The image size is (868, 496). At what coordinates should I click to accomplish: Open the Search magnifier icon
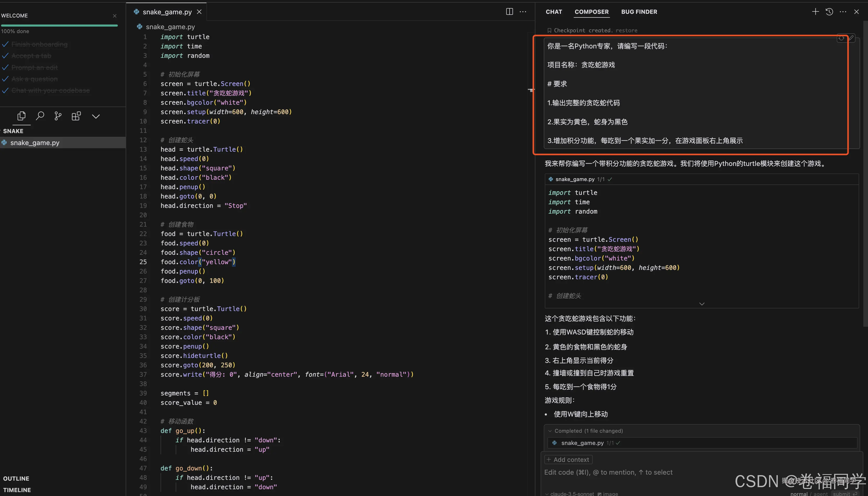pyautogui.click(x=40, y=116)
